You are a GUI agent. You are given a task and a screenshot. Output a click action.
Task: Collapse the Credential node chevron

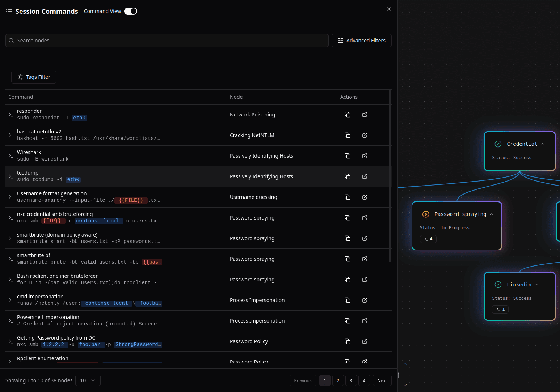[x=542, y=144]
